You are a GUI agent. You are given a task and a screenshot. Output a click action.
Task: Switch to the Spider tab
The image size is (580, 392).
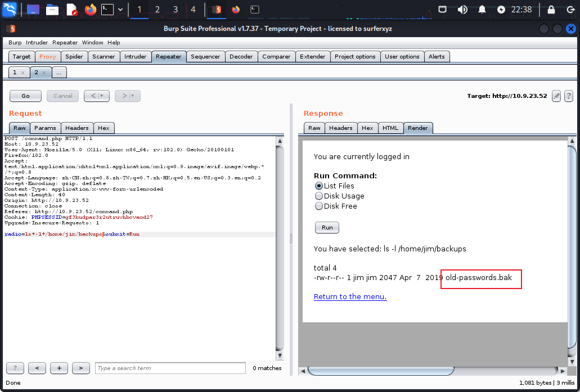(74, 57)
